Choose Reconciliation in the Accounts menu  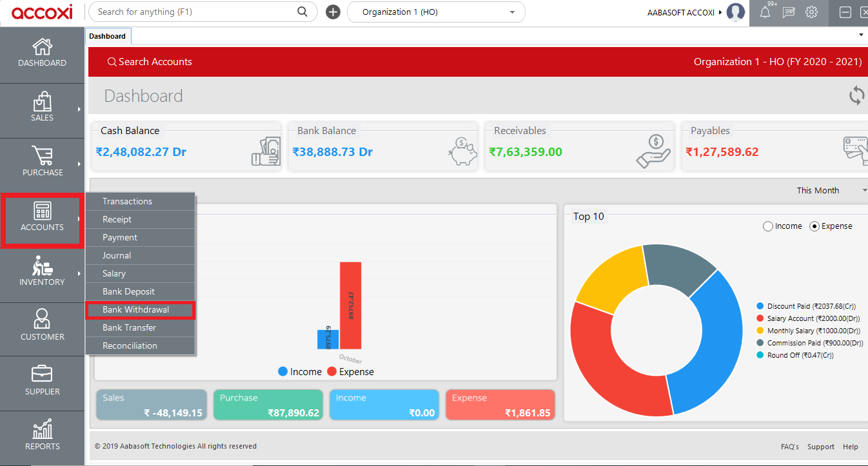pyautogui.click(x=130, y=345)
